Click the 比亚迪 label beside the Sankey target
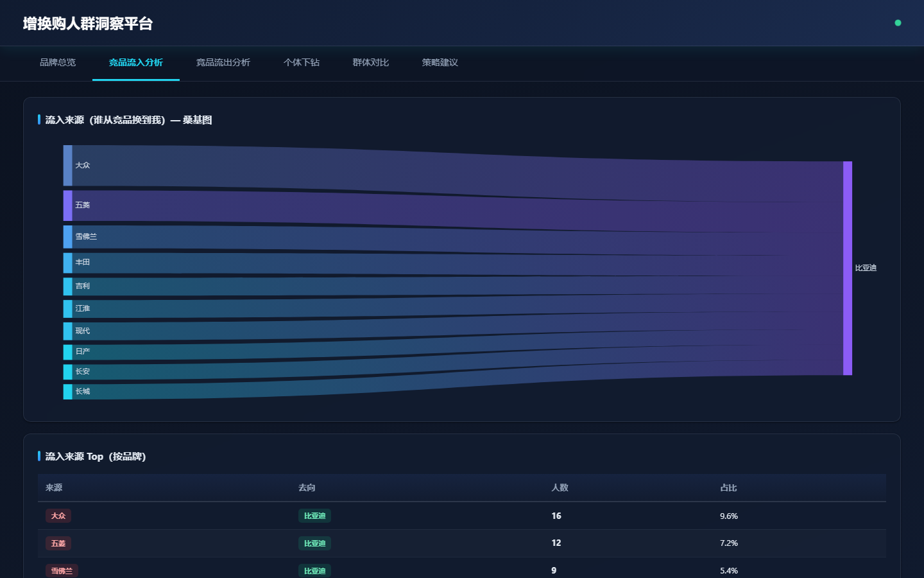The height and width of the screenshot is (578, 924). (x=866, y=268)
